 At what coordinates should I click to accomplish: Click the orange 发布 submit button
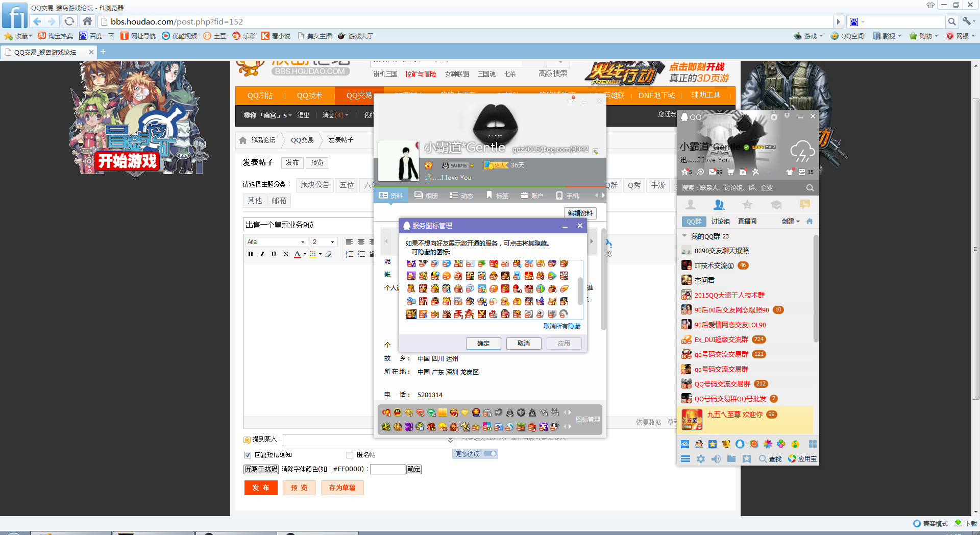click(x=261, y=488)
